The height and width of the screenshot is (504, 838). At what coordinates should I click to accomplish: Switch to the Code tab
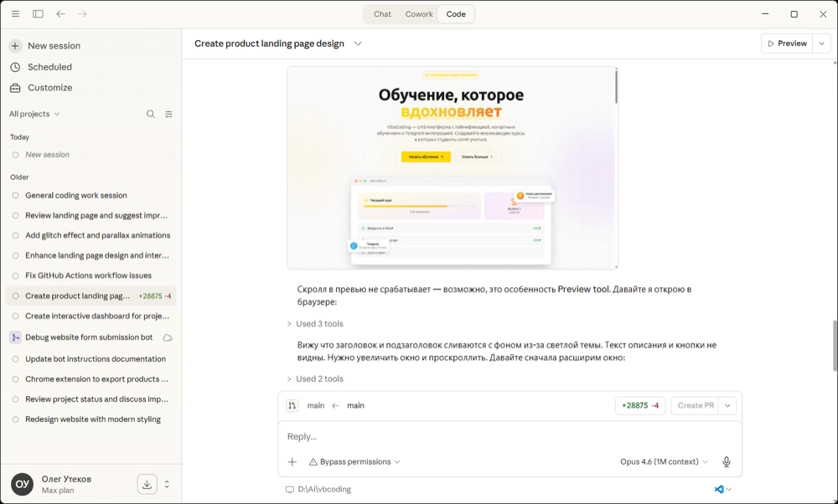click(x=456, y=14)
